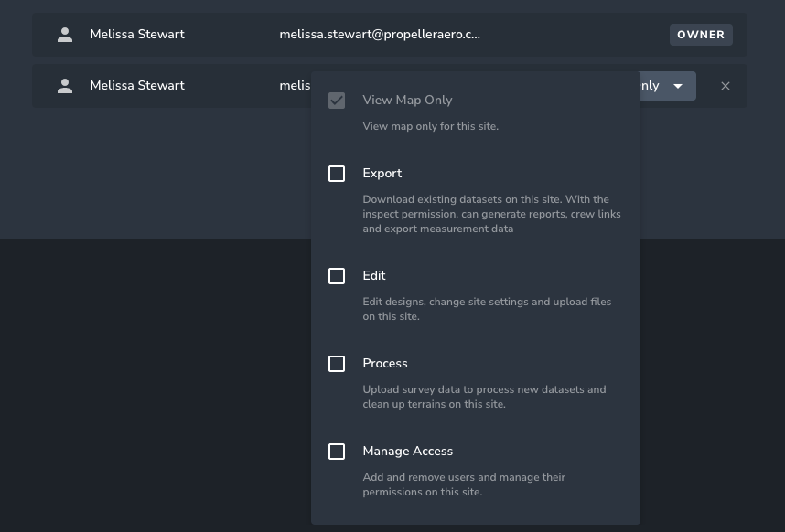Select the Melissa Stewart name in the owner row
This screenshot has width=785, height=532.
click(x=137, y=35)
